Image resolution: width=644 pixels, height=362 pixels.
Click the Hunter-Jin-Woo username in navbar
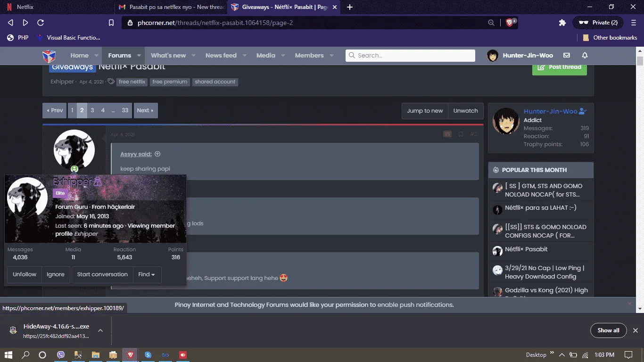pyautogui.click(x=528, y=56)
